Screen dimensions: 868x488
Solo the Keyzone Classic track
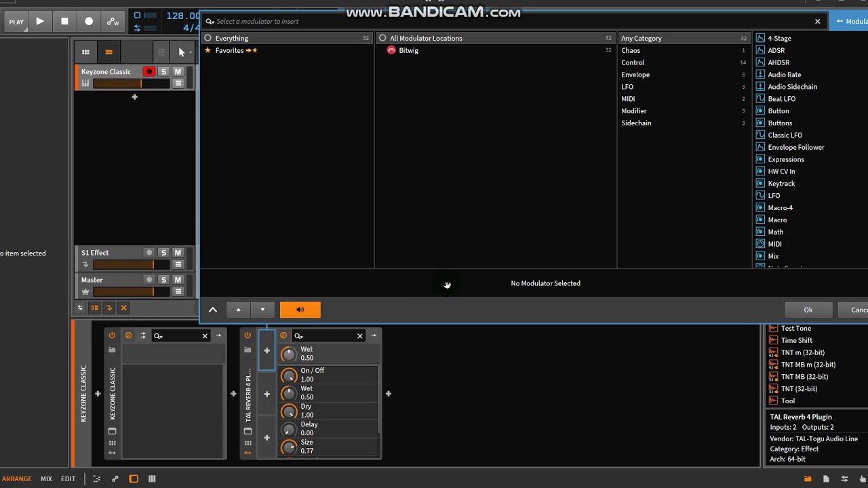pyautogui.click(x=163, y=72)
